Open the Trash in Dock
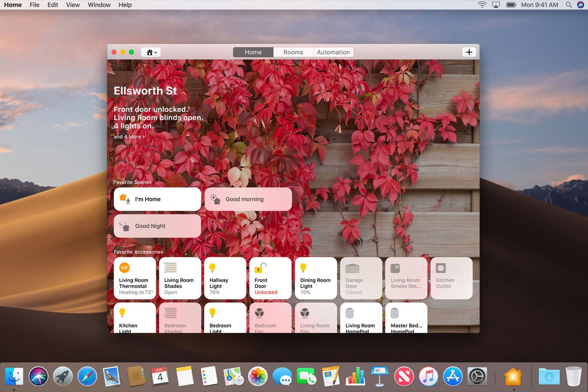The width and height of the screenshot is (588, 392). tap(573, 376)
